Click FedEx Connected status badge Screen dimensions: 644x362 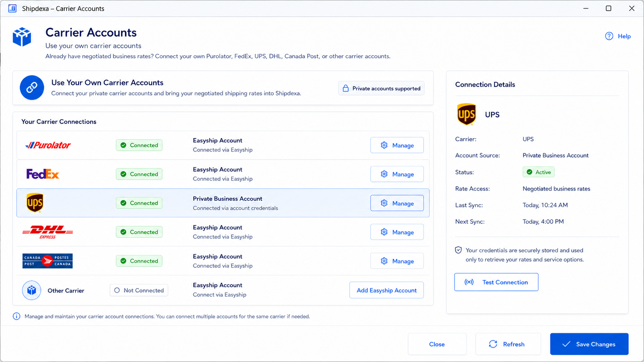pos(139,174)
